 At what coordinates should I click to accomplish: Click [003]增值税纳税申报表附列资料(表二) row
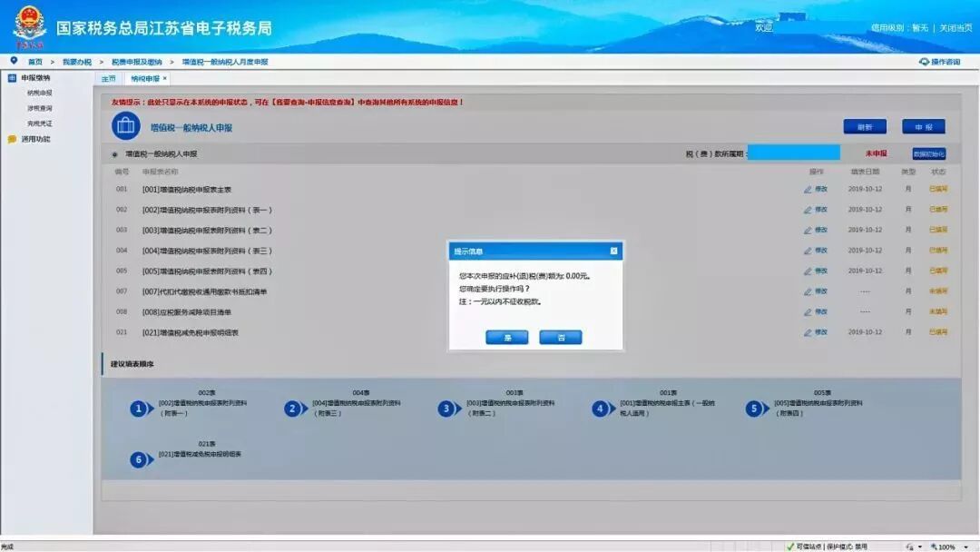pos(207,231)
